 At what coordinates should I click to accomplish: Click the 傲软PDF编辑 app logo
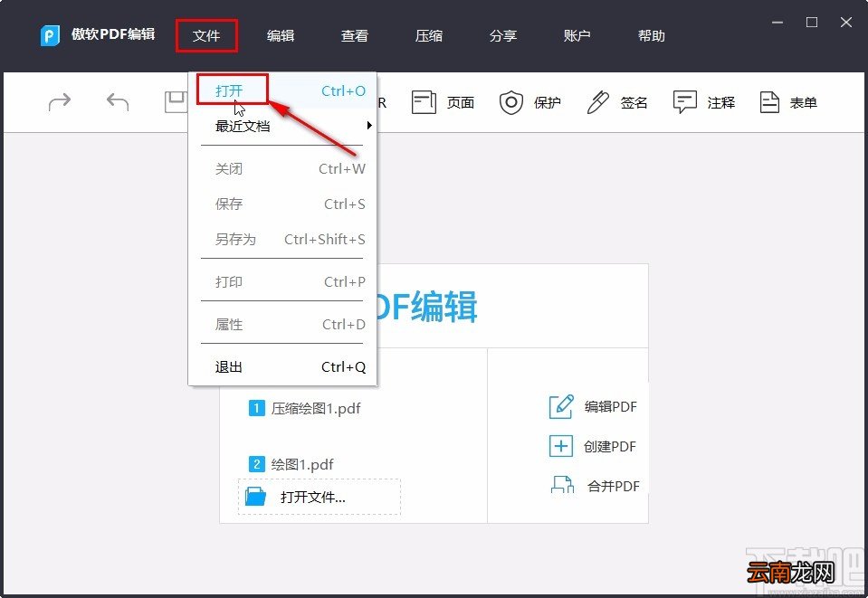click(x=50, y=35)
